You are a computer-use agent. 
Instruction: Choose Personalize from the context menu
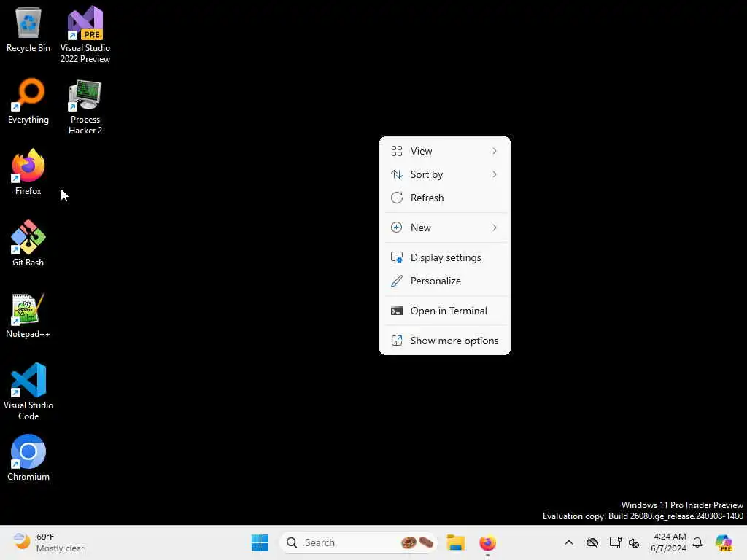(x=444, y=281)
